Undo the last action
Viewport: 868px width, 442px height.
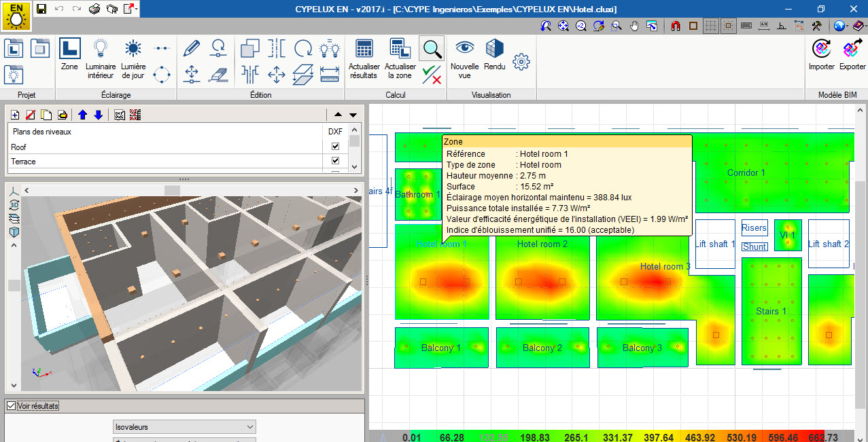[x=59, y=9]
